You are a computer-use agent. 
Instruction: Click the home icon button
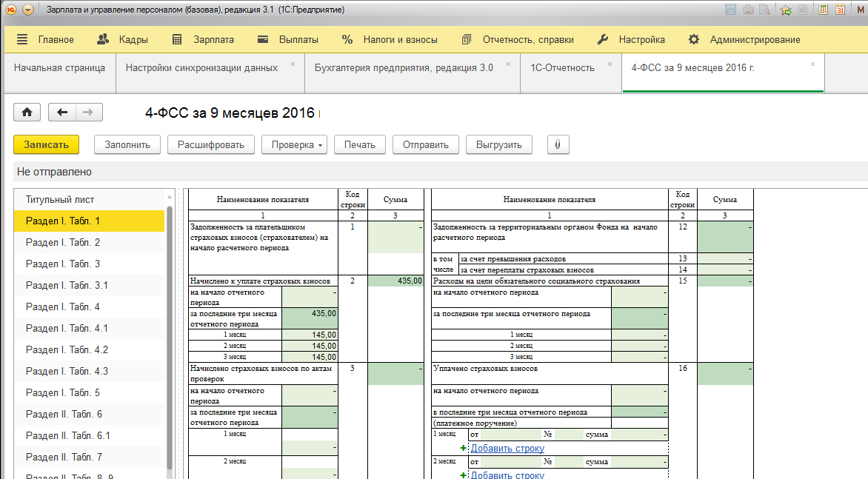27,113
